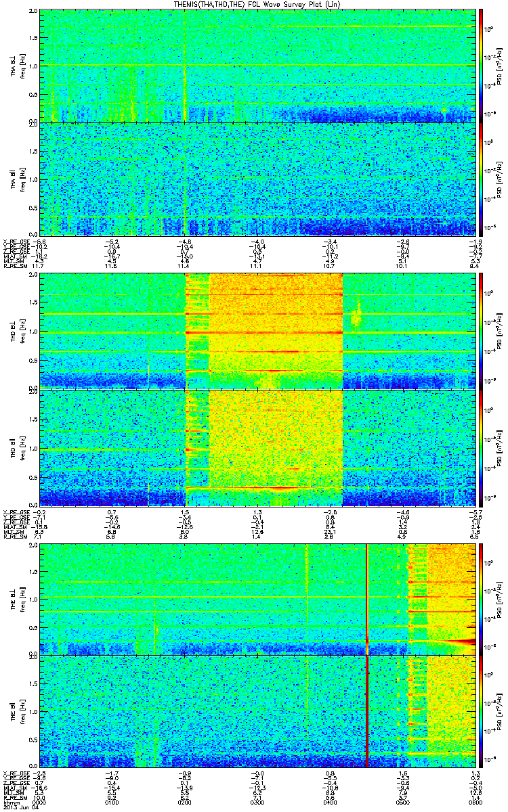Click the 0100 time tick label
The image size is (508, 812).
[x=111, y=803]
